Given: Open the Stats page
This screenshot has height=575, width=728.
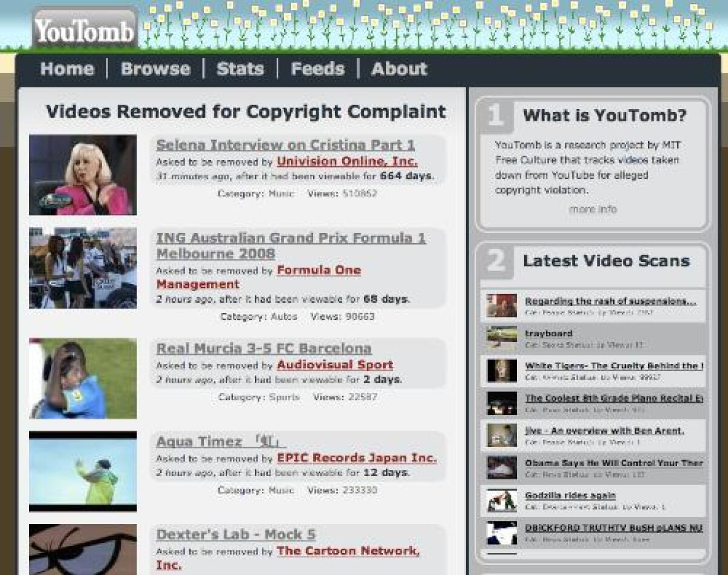Looking at the screenshot, I should [x=240, y=69].
